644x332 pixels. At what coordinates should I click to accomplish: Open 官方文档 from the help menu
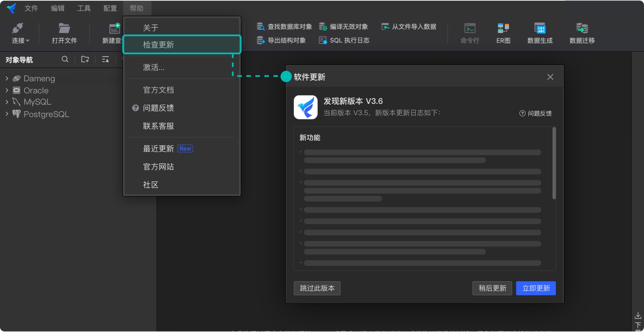[x=182, y=90]
